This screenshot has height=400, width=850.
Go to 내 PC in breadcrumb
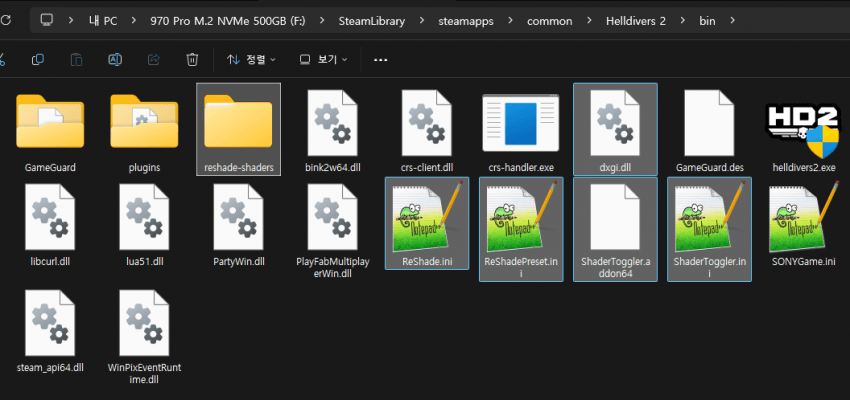102,21
